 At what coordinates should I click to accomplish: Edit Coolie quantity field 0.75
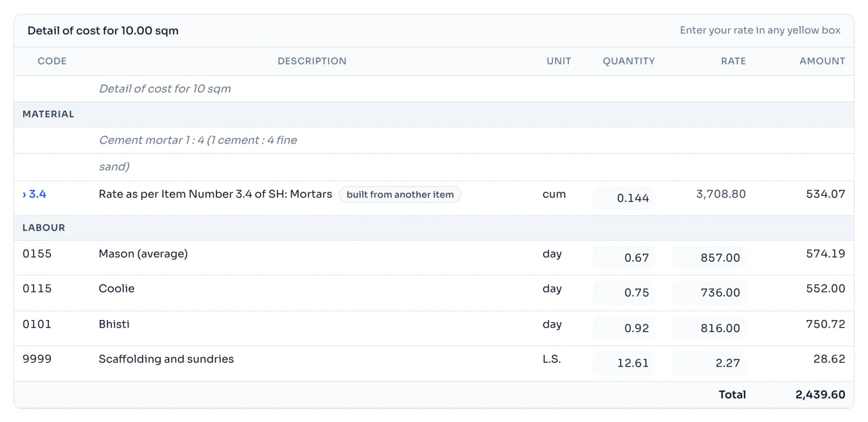(623, 292)
